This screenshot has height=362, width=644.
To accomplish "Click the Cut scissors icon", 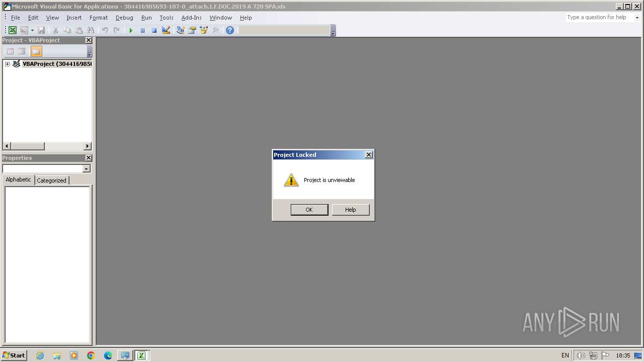I will click(55, 30).
